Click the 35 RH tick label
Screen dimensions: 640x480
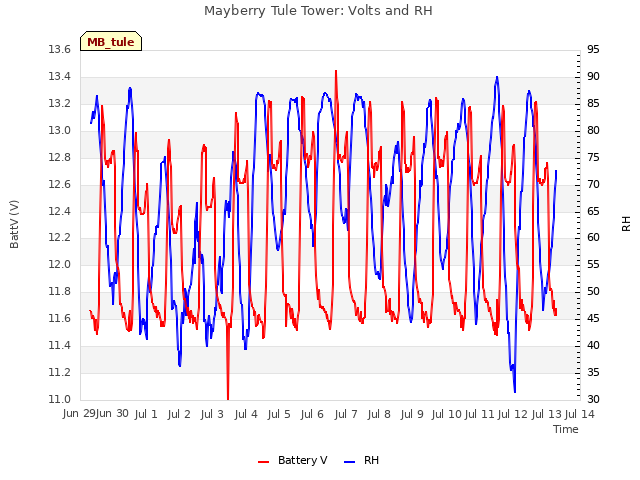[x=593, y=372]
